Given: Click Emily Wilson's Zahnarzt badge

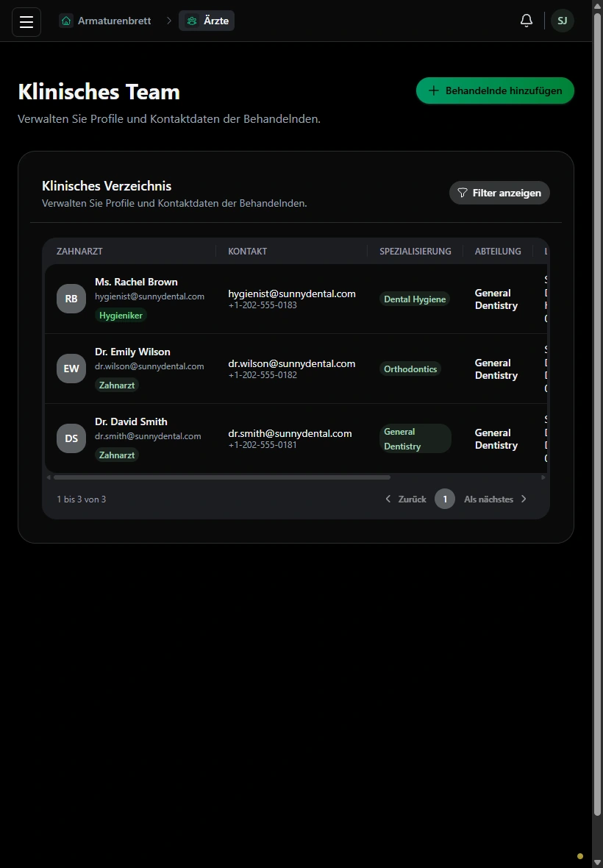Looking at the screenshot, I should coord(117,385).
